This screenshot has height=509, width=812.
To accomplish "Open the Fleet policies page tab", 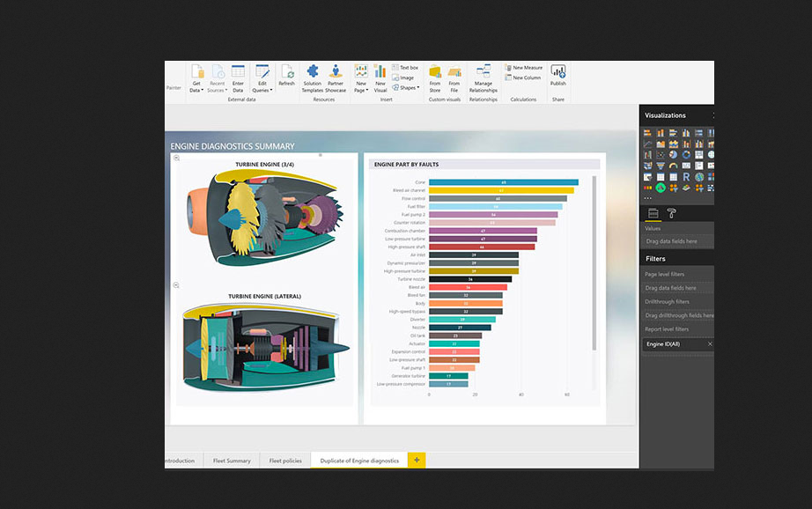I will click(x=285, y=461).
